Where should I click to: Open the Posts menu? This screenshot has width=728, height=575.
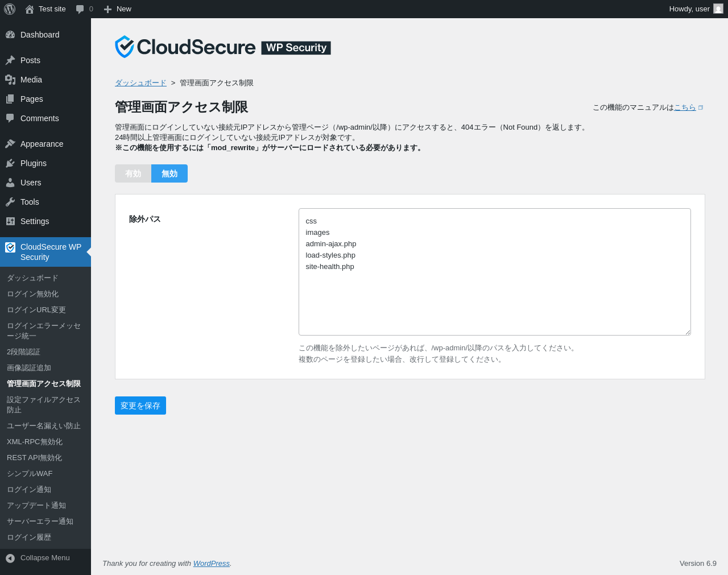click(x=45, y=60)
